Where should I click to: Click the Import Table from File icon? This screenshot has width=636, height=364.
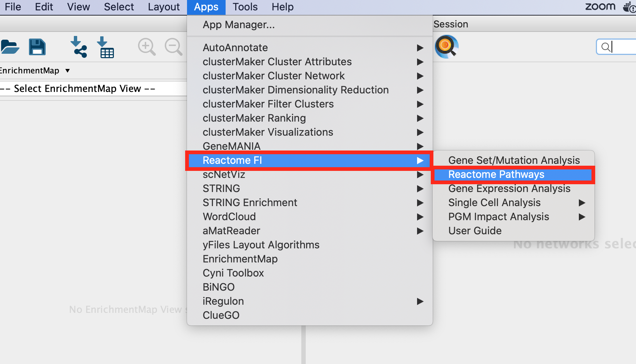(105, 47)
